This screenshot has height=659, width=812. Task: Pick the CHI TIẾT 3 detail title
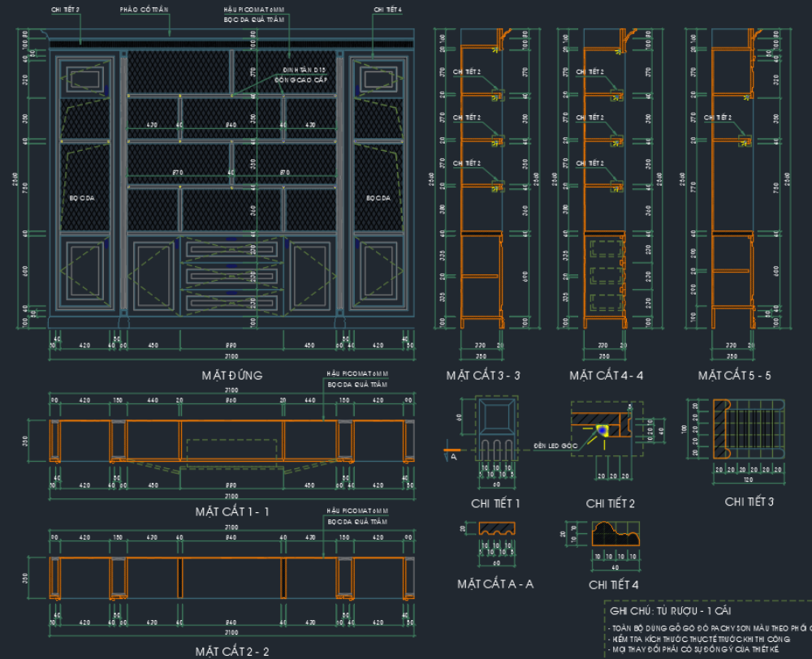(x=749, y=502)
